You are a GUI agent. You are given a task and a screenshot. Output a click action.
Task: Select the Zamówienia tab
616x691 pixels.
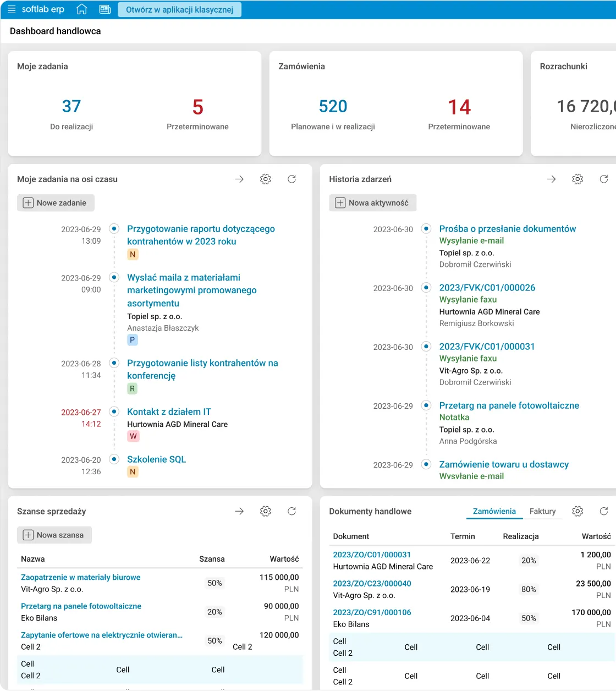pyautogui.click(x=494, y=512)
